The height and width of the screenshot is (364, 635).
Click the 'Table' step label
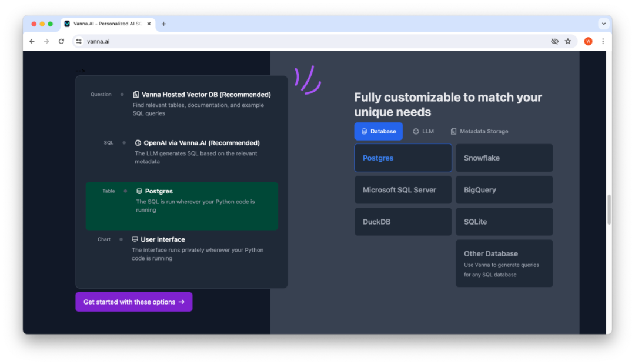click(109, 191)
